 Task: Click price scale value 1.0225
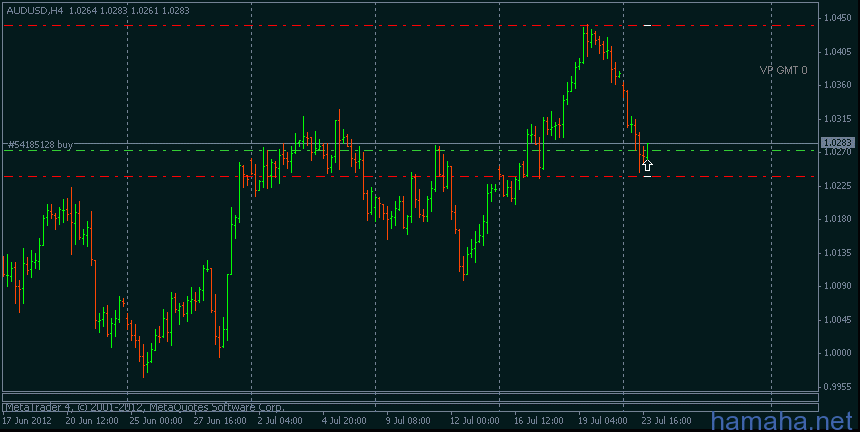838,186
